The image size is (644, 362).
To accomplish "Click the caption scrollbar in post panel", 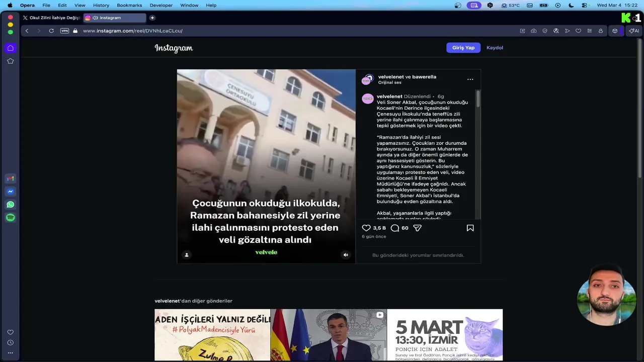I will pos(478,99).
